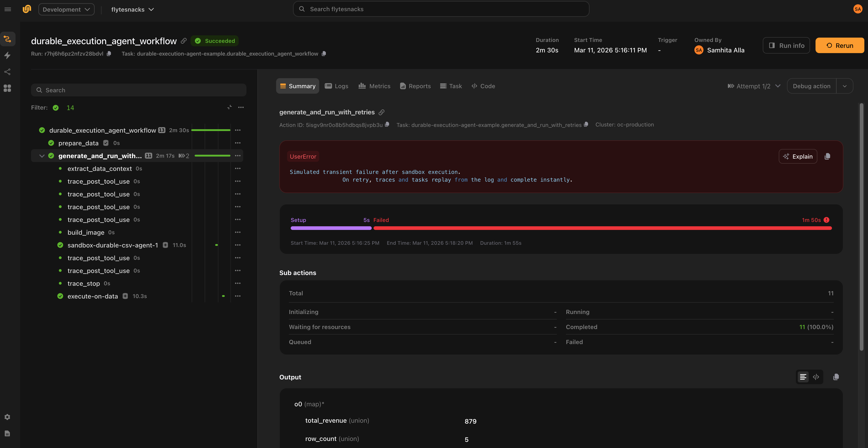Switch to the Logs tab
Screen dimensions: 868x448
(337, 86)
